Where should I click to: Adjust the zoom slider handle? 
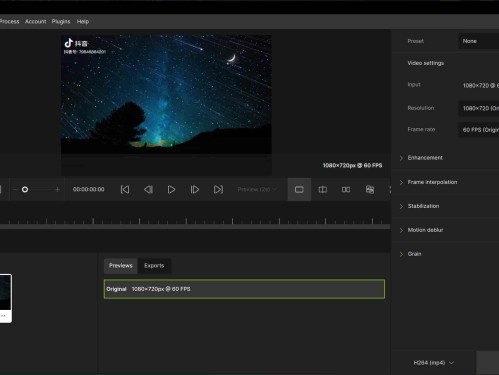click(x=25, y=189)
